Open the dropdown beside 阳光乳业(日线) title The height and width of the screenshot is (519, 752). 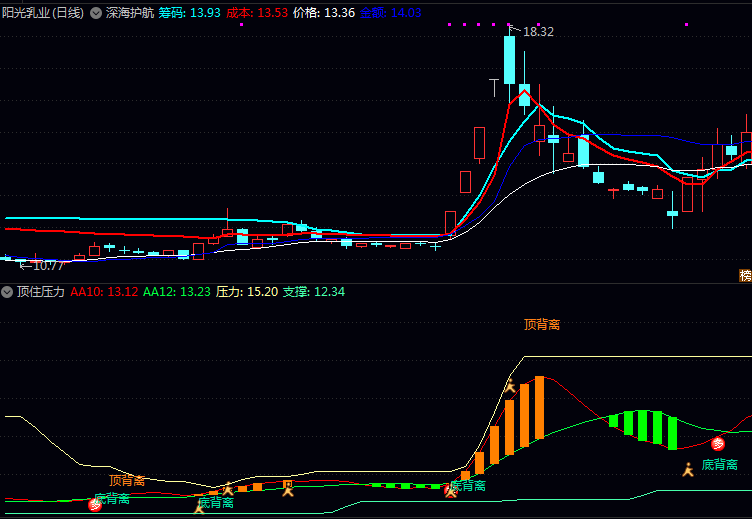pyautogui.click(x=95, y=13)
